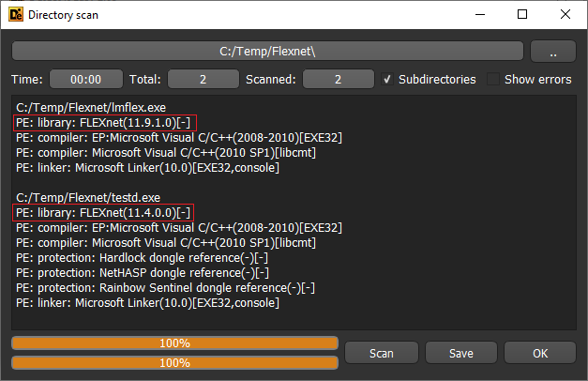Screen dimensions: 588x381
Task: Enable the Show errors checkbox
Action: coord(493,80)
